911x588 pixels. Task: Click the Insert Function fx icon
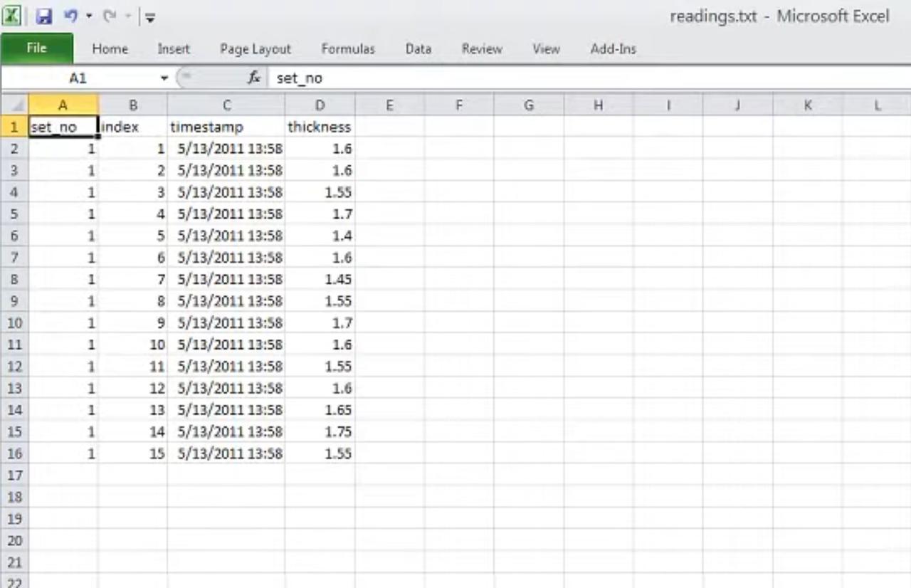pyautogui.click(x=253, y=78)
